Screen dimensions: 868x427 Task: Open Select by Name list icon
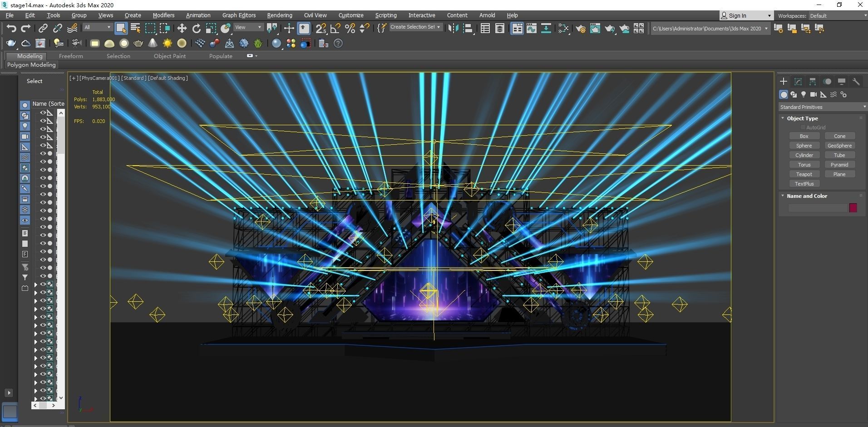135,29
